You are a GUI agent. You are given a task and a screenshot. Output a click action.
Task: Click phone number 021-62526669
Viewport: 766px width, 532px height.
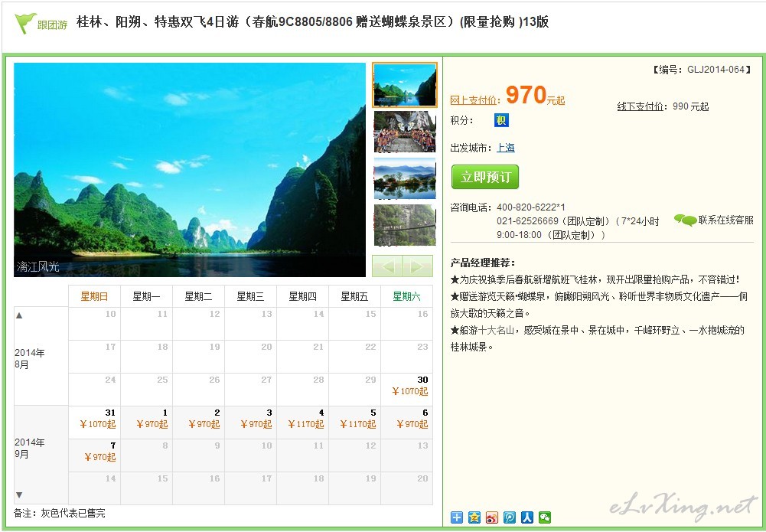(527, 221)
